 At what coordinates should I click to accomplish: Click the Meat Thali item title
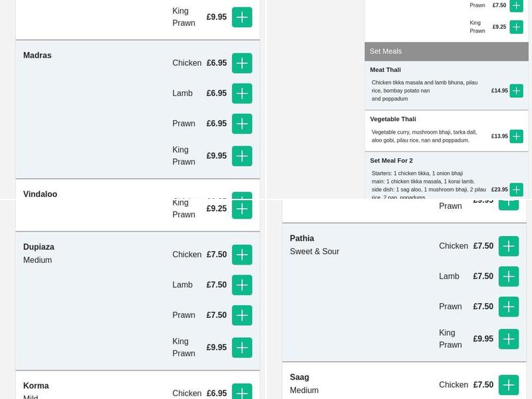point(386,70)
